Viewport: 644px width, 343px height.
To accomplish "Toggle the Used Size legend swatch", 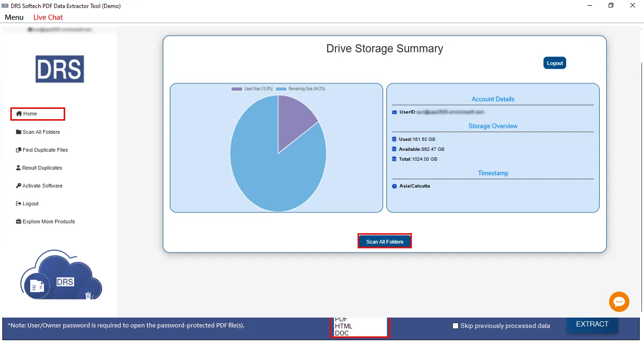I will pyautogui.click(x=237, y=89).
